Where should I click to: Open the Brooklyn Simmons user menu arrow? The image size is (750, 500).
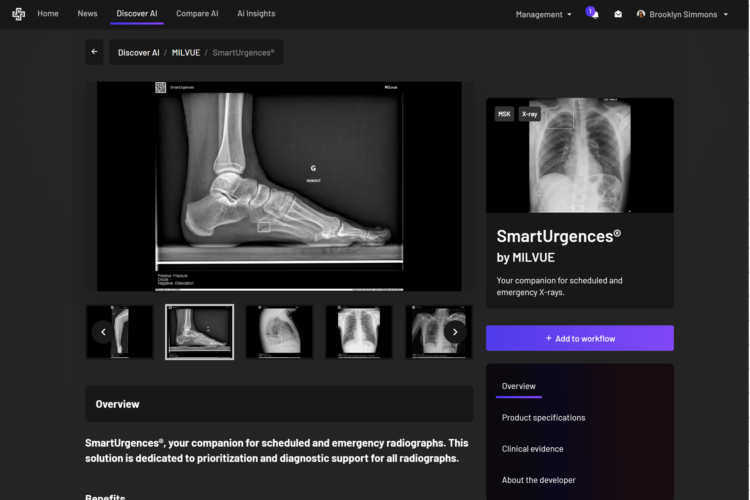click(x=726, y=14)
